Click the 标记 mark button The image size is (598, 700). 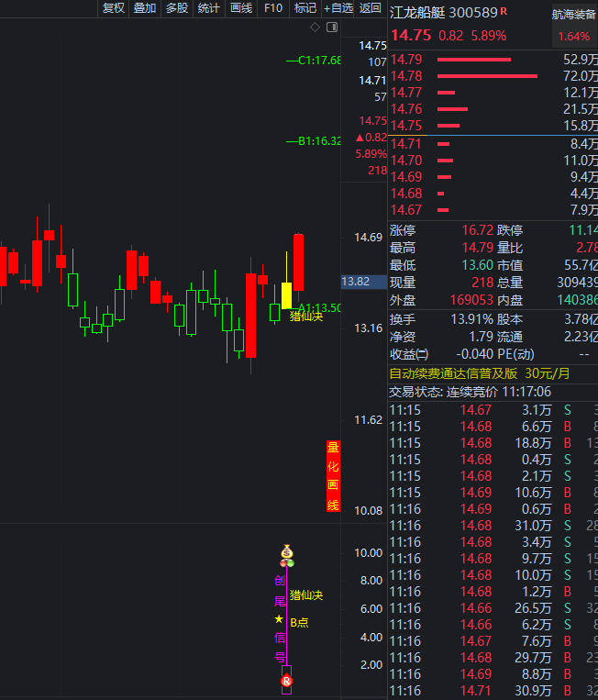click(305, 8)
